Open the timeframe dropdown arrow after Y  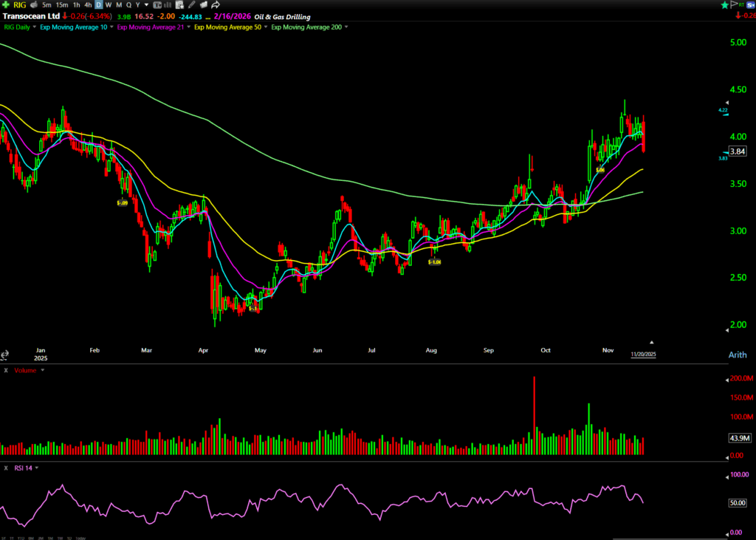point(148,5)
